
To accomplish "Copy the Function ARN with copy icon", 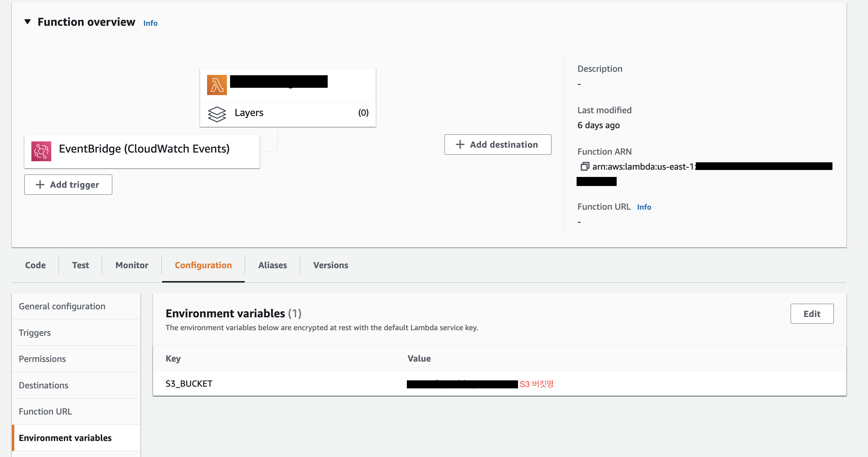I will 585,166.
